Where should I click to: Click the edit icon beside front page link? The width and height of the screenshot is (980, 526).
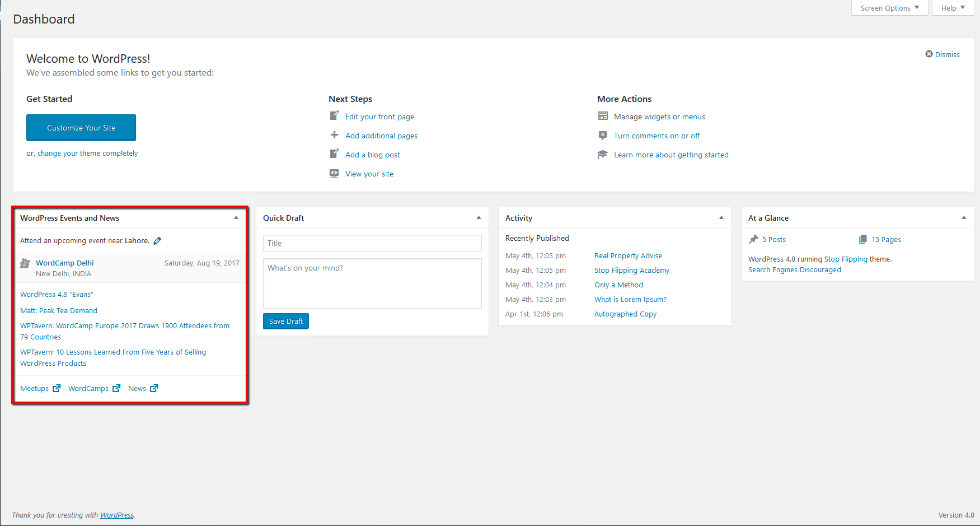pos(334,116)
